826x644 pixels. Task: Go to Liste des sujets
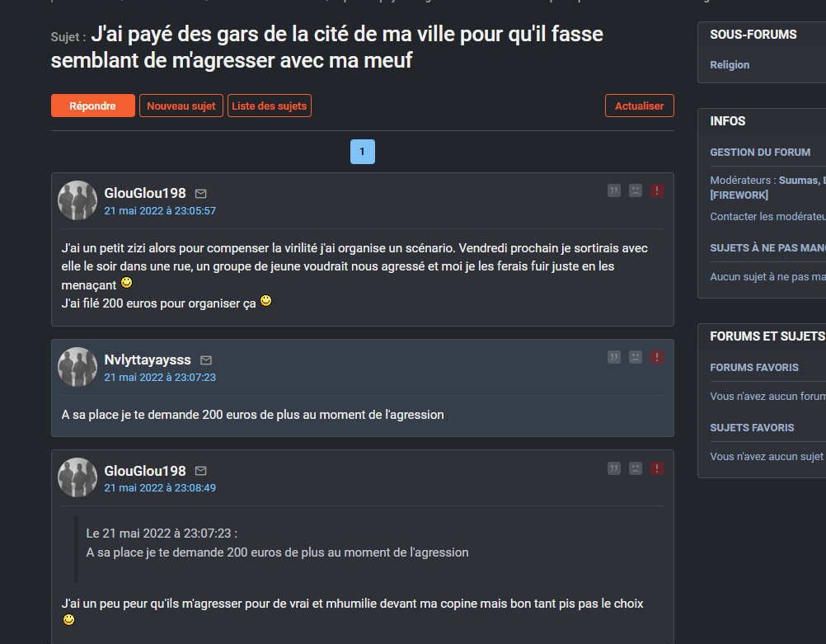point(270,106)
